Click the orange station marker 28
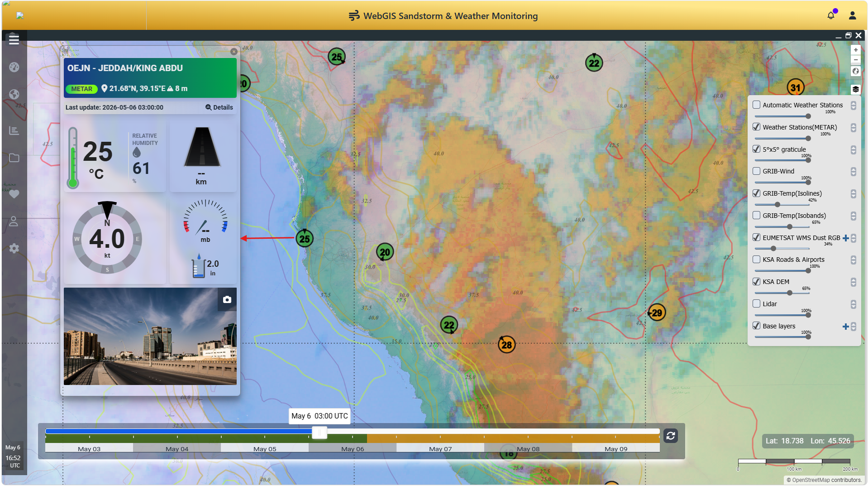The width and height of the screenshot is (868, 486). (x=506, y=345)
